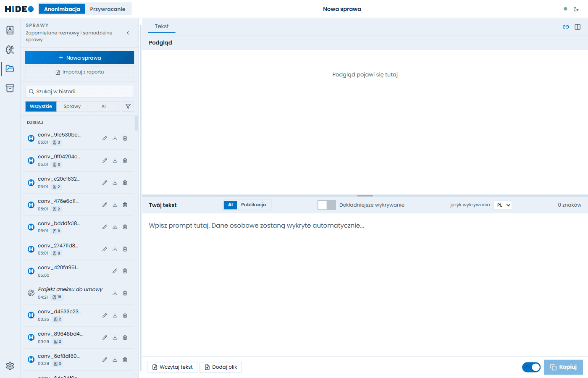588x378 pixels.
Task: Turn off the toggle beside Kopiuj
Action: [x=531, y=367]
